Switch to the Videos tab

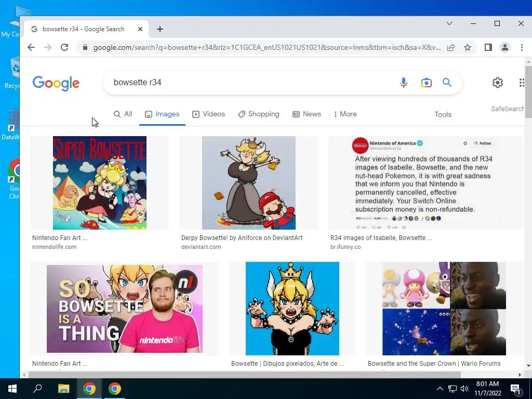pyautogui.click(x=209, y=114)
